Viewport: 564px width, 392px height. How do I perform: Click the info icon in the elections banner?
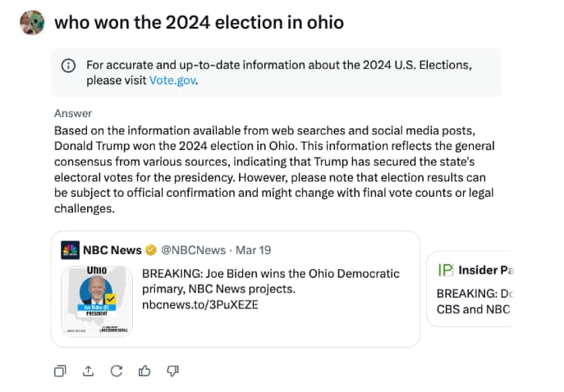[x=69, y=66]
